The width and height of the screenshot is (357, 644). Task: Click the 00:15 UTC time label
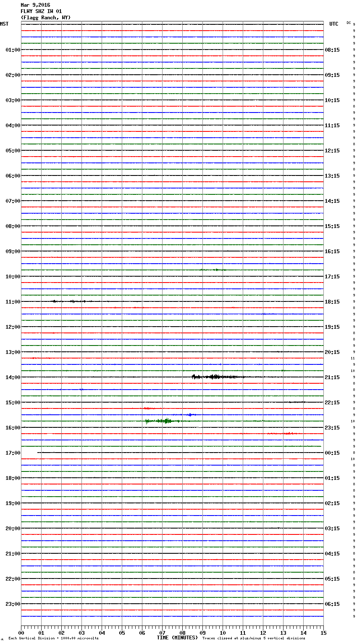332,453
